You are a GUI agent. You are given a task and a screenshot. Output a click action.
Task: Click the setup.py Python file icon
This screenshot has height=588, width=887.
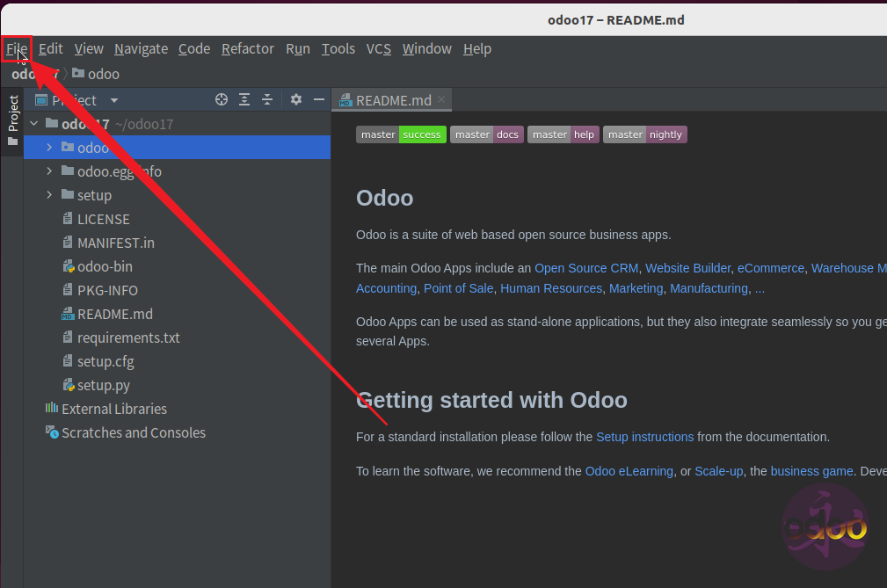coord(68,384)
